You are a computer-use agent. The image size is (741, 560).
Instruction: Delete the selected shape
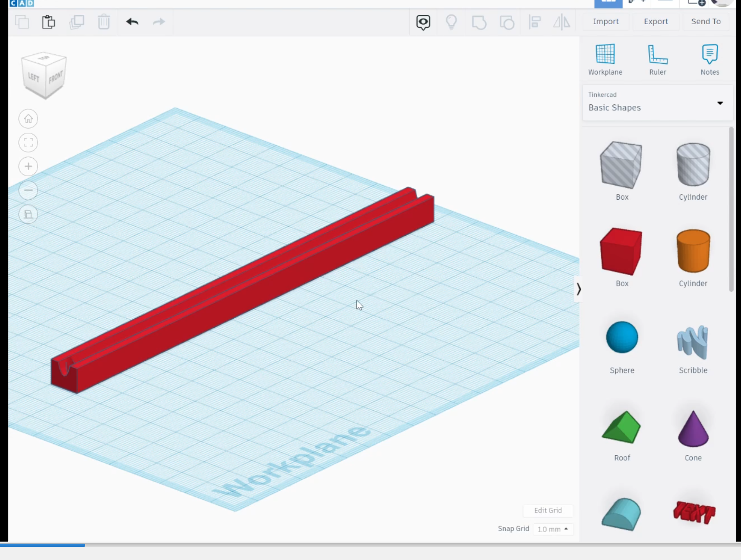(104, 22)
